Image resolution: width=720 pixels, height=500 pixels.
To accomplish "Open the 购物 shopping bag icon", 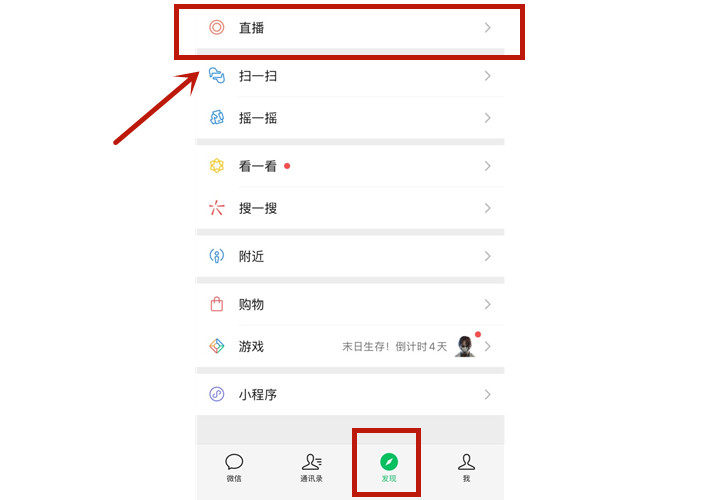I will 217,304.
